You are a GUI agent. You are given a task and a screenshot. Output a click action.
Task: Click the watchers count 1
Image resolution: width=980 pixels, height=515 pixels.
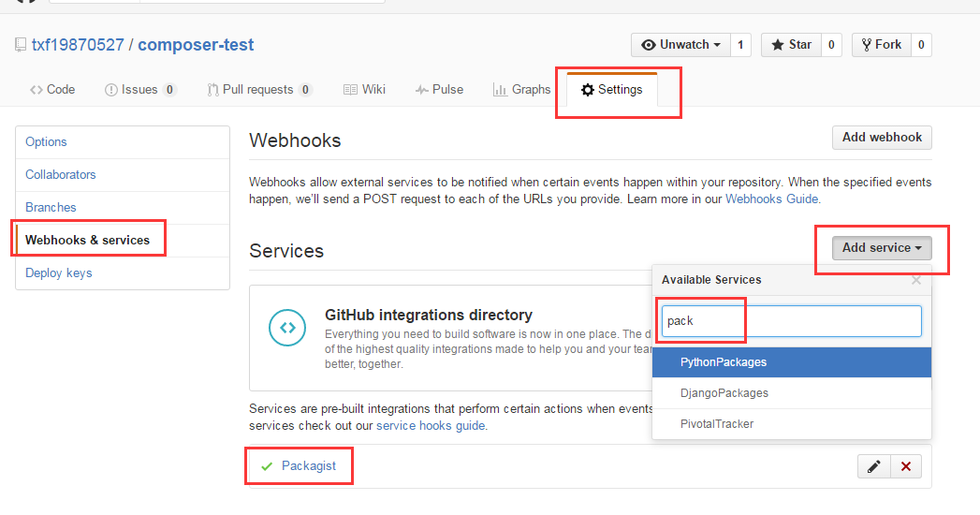click(740, 45)
